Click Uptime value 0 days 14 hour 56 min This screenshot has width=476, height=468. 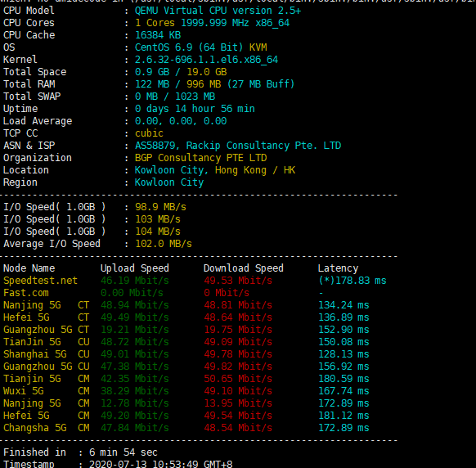pyautogui.click(x=195, y=109)
